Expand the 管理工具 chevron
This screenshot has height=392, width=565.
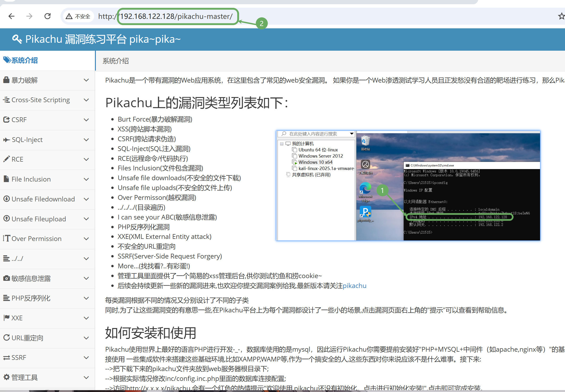pyautogui.click(x=86, y=377)
